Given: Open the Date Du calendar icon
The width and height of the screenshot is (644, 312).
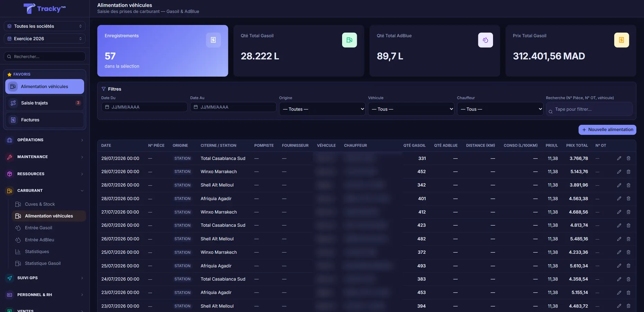Looking at the screenshot, I should (107, 107).
